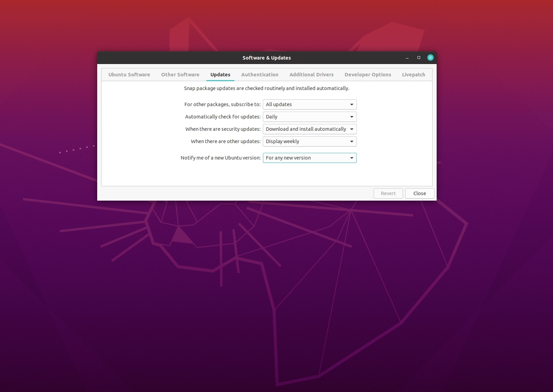Open the 'Daily' update frequency dropdown
553x392 pixels.
pyautogui.click(x=309, y=117)
